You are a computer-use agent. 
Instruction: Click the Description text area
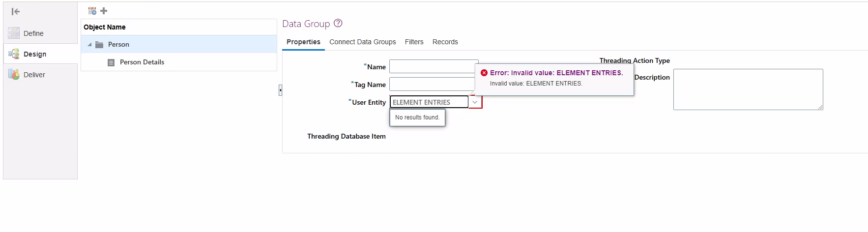tap(748, 89)
